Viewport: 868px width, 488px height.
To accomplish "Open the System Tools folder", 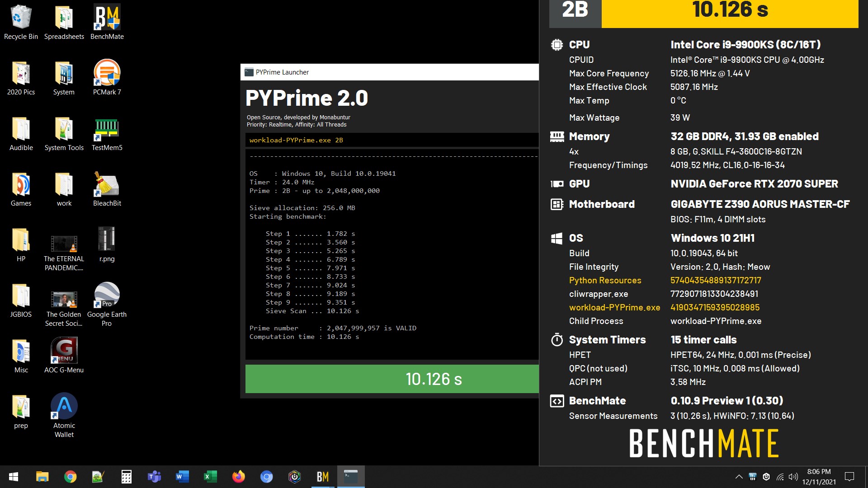I will click(x=64, y=134).
